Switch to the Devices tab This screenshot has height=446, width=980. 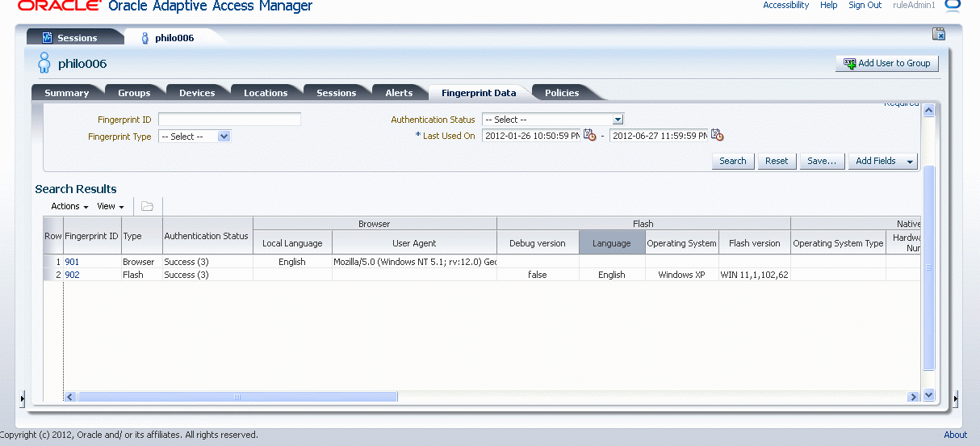tap(197, 93)
